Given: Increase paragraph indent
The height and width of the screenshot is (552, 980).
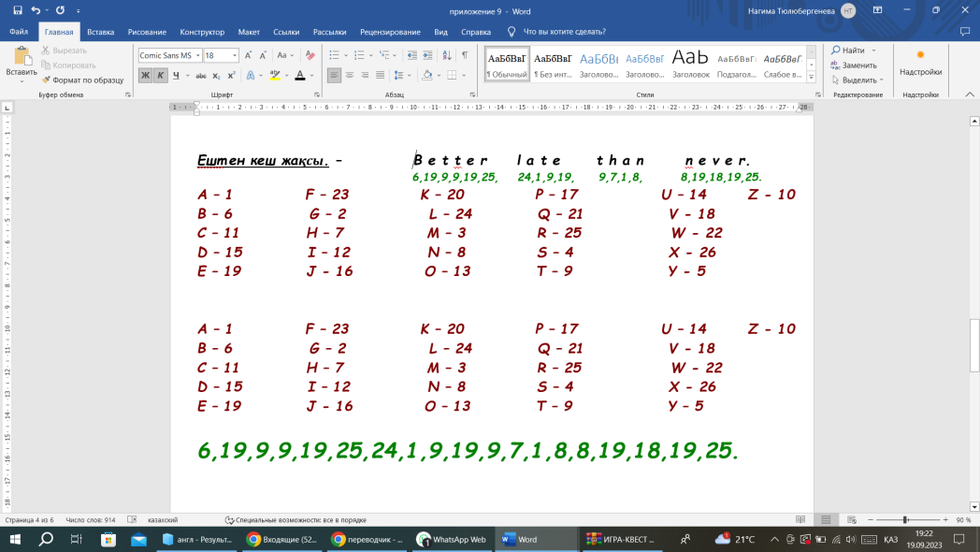Looking at the screenshot, I should [427, 55].
